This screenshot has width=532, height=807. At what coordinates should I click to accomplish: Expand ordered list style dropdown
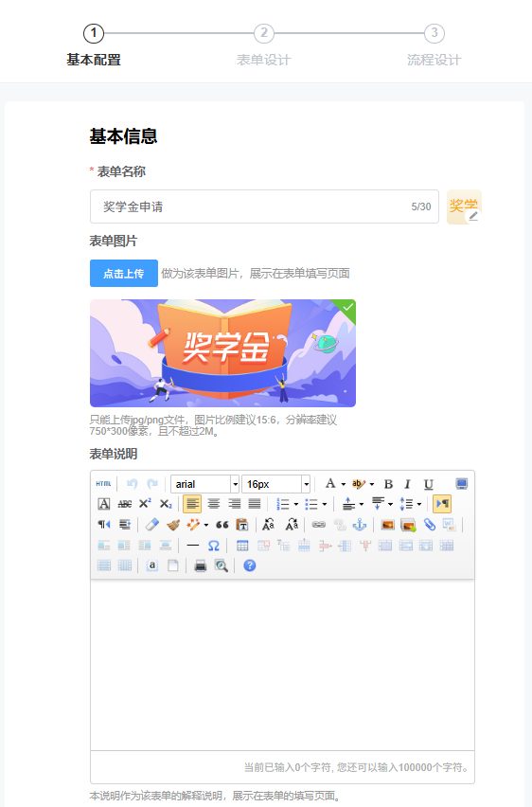click(x=296, y=504)
